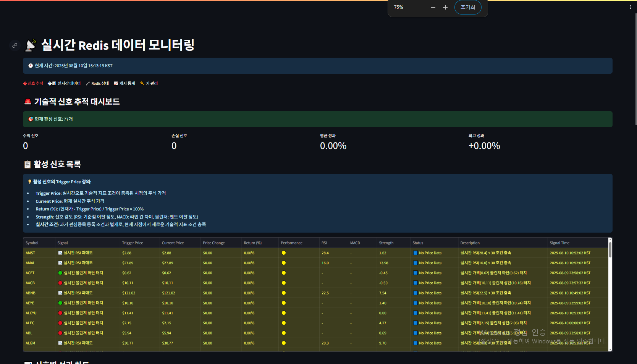Select the 캐시 통계 tab
This screenshot has width=637, height=364.
124,83
